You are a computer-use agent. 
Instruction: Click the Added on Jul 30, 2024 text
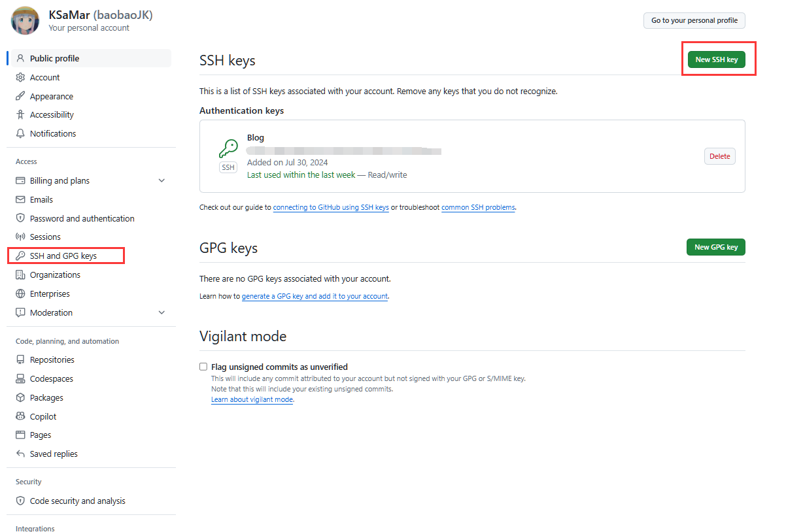point(288,162)
